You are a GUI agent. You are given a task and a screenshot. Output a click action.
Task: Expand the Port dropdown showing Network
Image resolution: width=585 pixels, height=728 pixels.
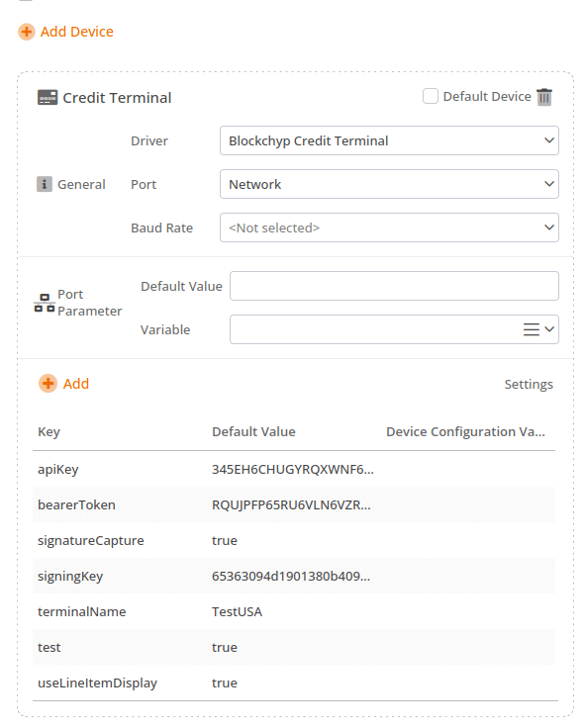[389, 184]
